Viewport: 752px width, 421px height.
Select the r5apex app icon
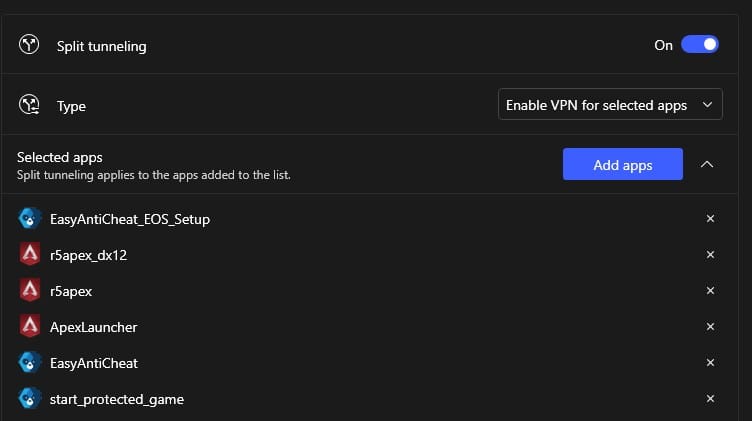point(30,290)
